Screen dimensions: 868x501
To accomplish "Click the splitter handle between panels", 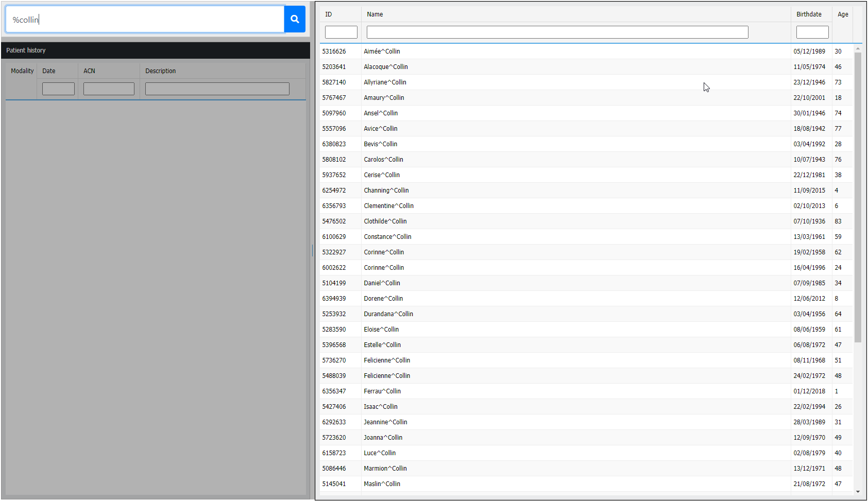I will tap(312, 251).
